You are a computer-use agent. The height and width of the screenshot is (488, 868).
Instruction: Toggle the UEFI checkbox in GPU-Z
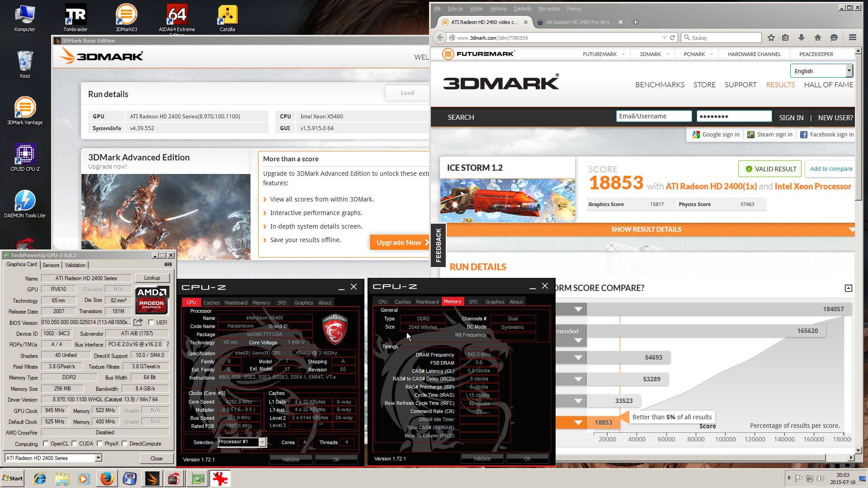click(151, 323)
